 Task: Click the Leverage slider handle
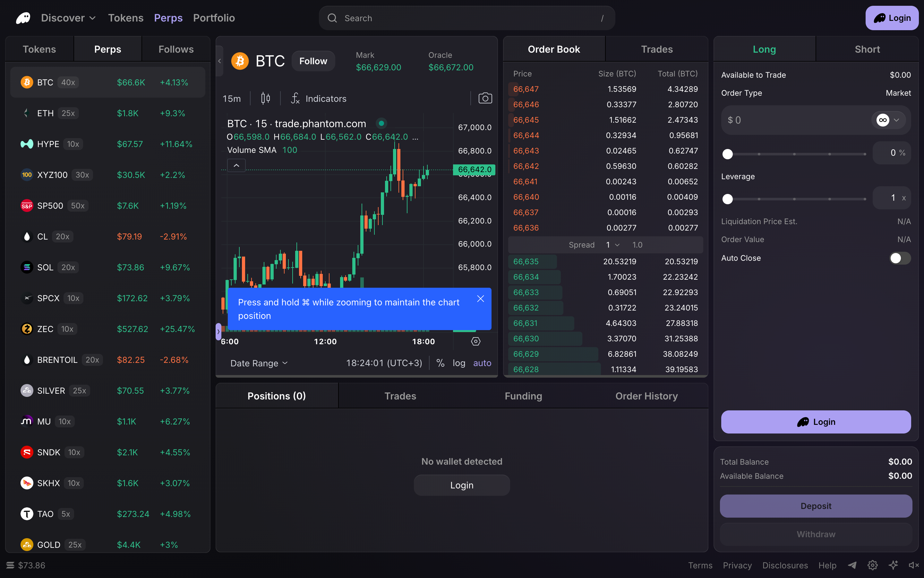click(728, 199)
